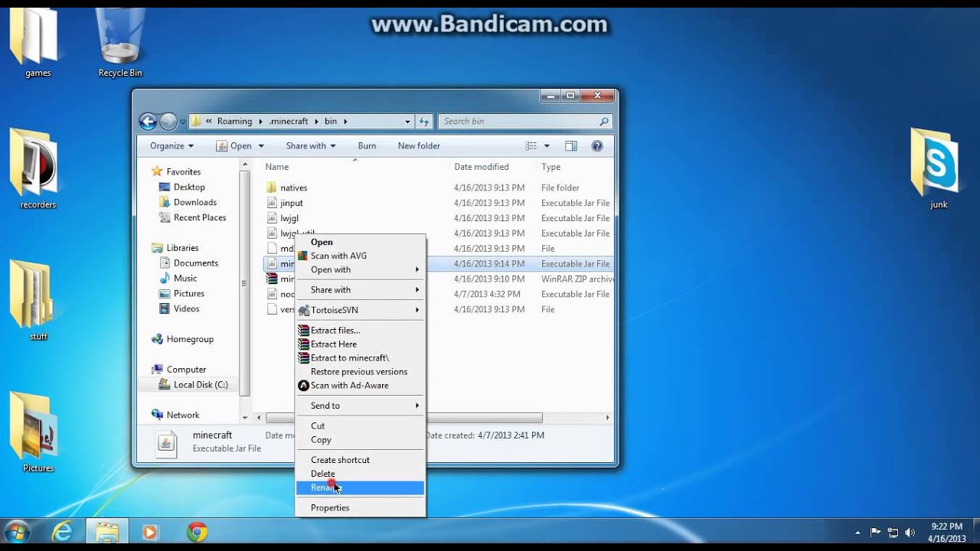Click the horizontal scrollbar in file list
The height and width of the screenshot is (551, 980).
[x=403, y=418]
